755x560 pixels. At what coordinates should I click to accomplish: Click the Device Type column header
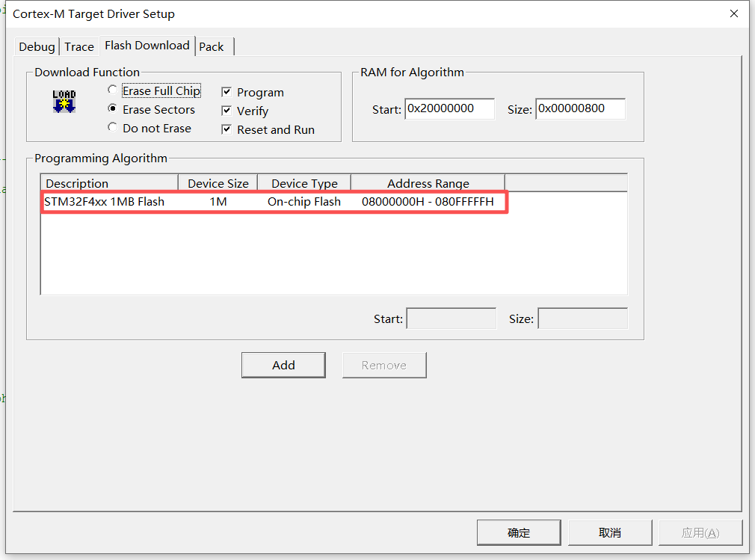pyautogui.click(x=304, y=183)
